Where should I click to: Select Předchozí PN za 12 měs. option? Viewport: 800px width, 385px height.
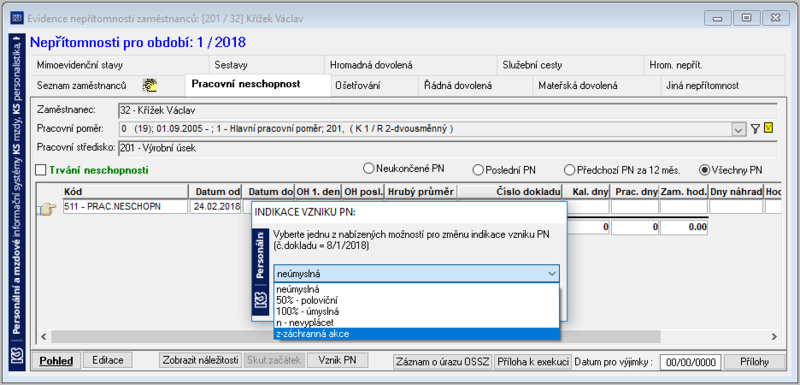[569, 170]
